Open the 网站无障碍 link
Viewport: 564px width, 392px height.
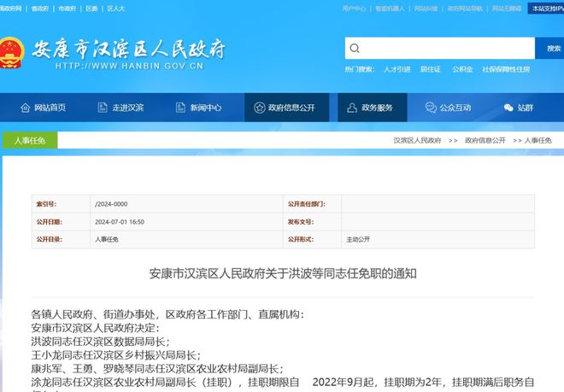(x=507, y=9)
